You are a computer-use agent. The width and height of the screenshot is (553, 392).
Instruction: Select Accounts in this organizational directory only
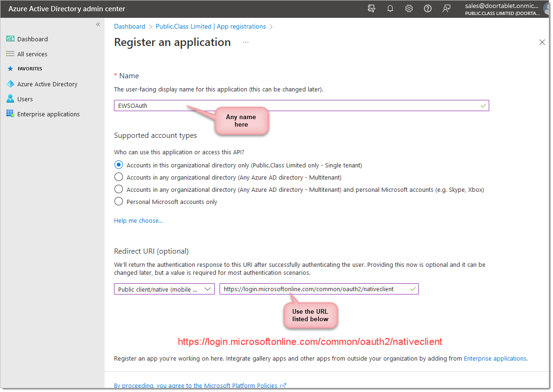click(x=119, y=165)
